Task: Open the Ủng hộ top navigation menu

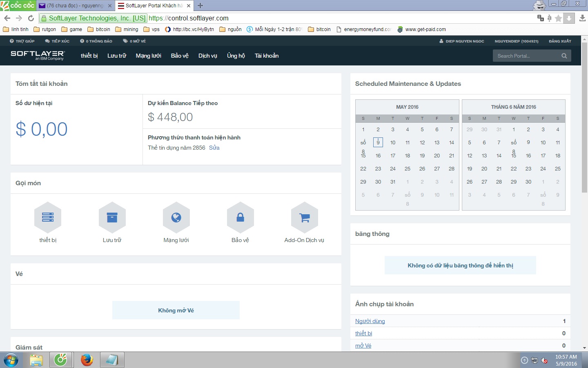Action: point(236,56)
